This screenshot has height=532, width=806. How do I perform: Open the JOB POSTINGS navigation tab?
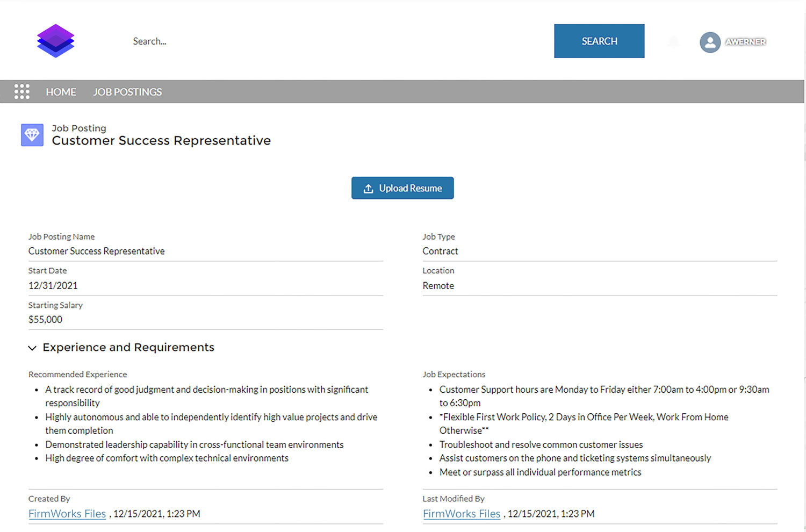pyautogui.click(x=127, y=92)
